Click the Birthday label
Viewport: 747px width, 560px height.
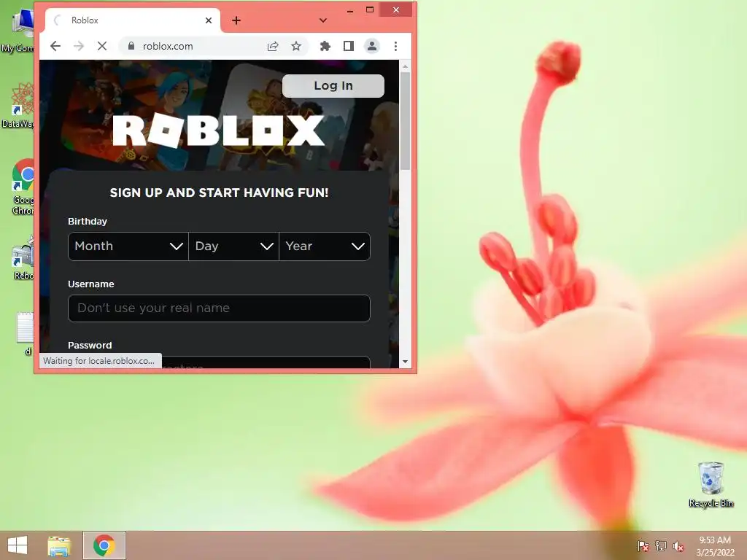point(88,222)
